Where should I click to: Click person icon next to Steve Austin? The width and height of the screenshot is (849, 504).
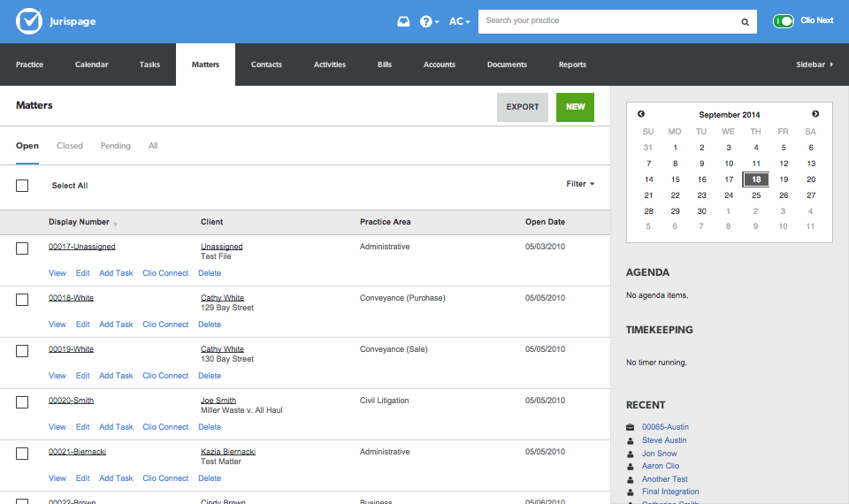coord(631,440)
